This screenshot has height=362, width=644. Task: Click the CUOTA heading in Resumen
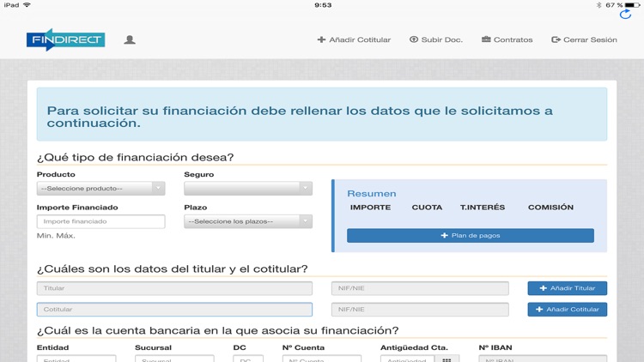pyautogui.click(x=427, y=208)
